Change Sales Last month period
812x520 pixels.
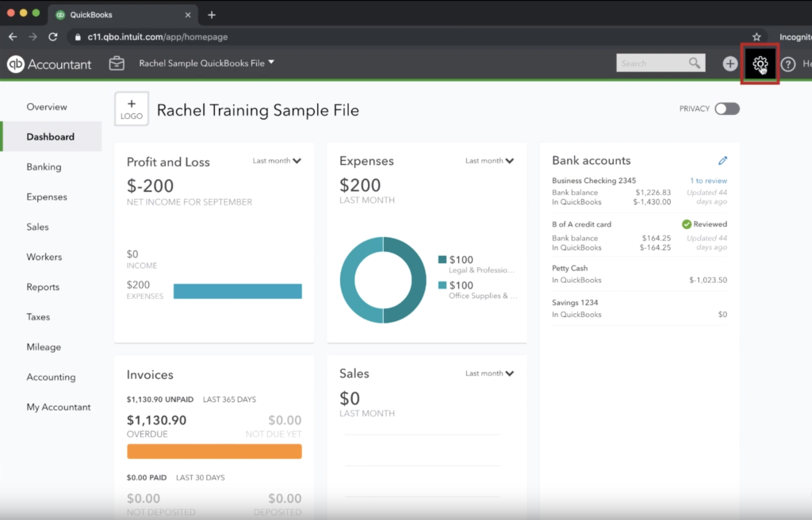489,373
